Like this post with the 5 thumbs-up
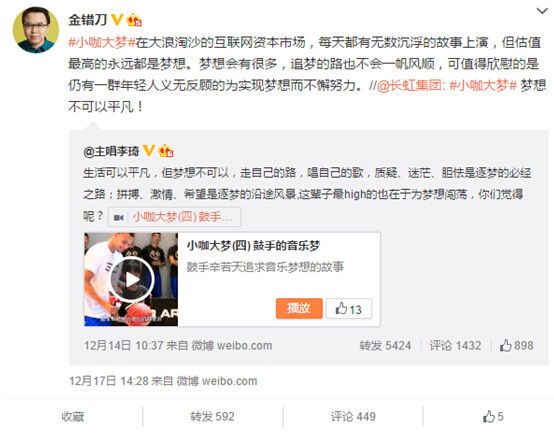 point(493,417)
